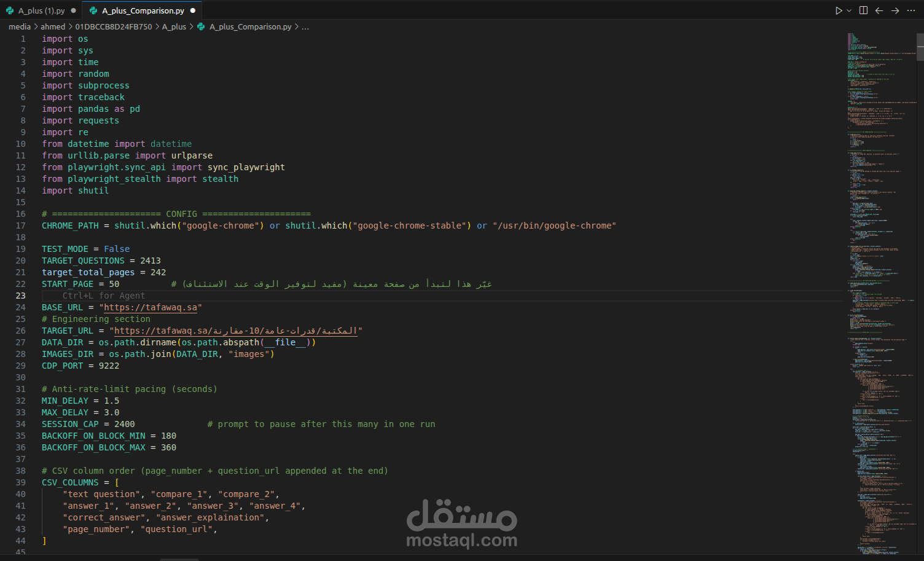This screenshot has width=924, height=561.
Task: Go back with left arrow icon
Action: [879, 10]
